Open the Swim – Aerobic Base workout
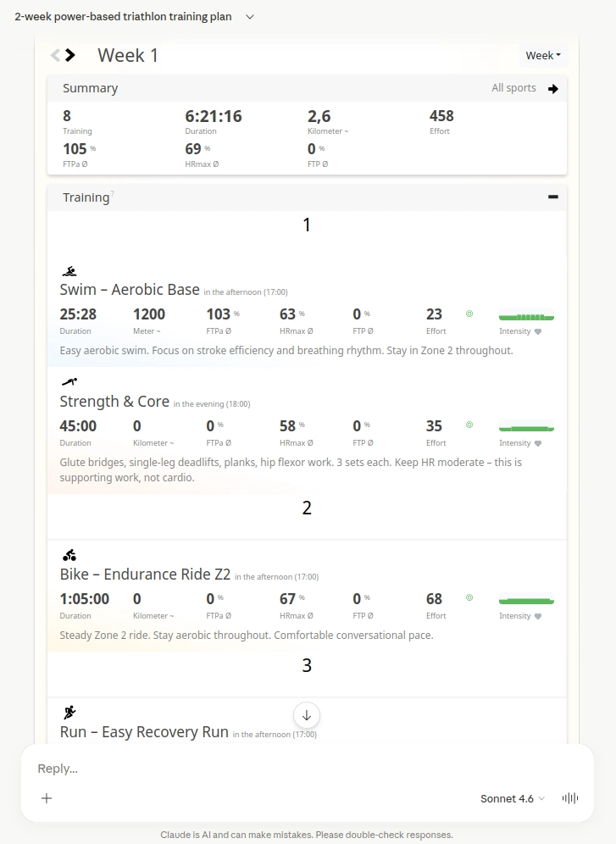 (130, 290)
